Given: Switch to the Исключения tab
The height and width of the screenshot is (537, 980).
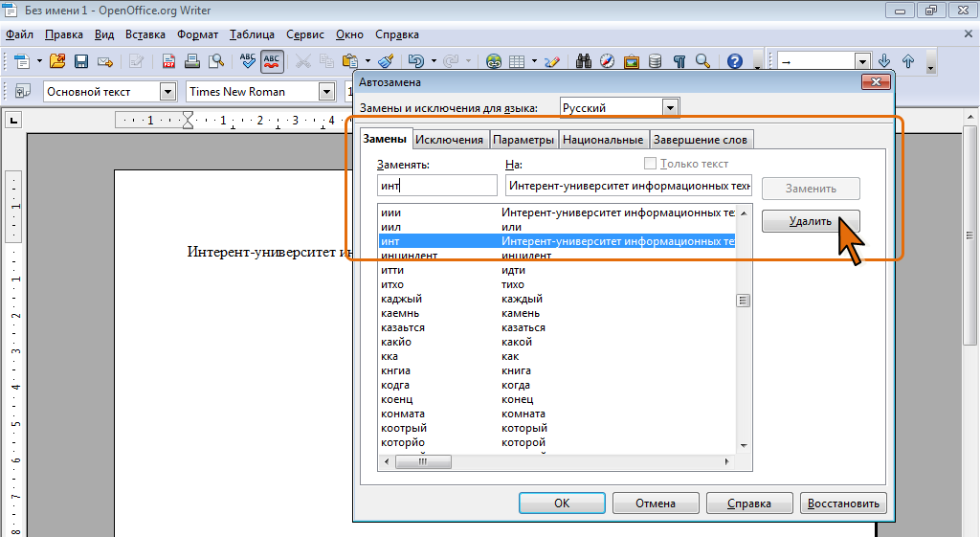Looking at the screenshot, I should pyautogui.click(x=450, y=140).
